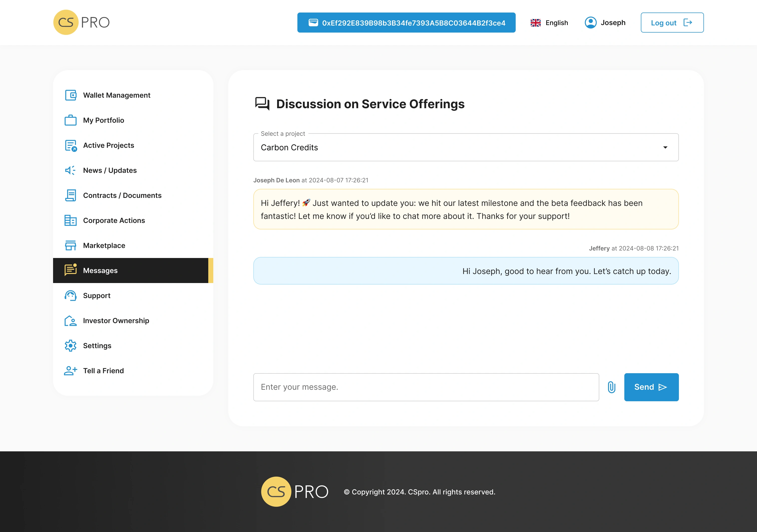Screen dimensions: 757x532
Task: Open the Carbon Credits project combo box
Action: pyautogui.click(x=462, y=148)
